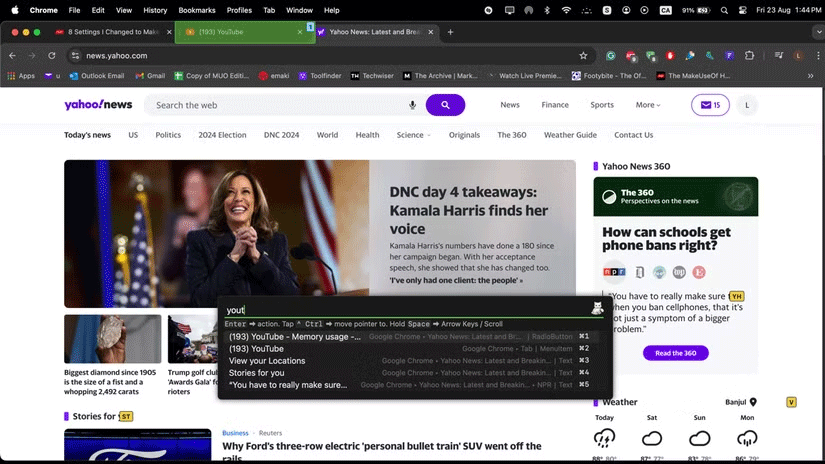Open the tab search dropdown arrow
This screenshot has height=464, width=825.
point(817,32)
